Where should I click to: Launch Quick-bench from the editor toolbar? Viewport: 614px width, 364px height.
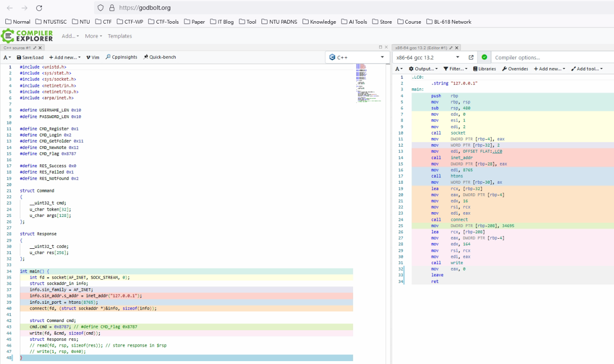[x=160, y=57]
